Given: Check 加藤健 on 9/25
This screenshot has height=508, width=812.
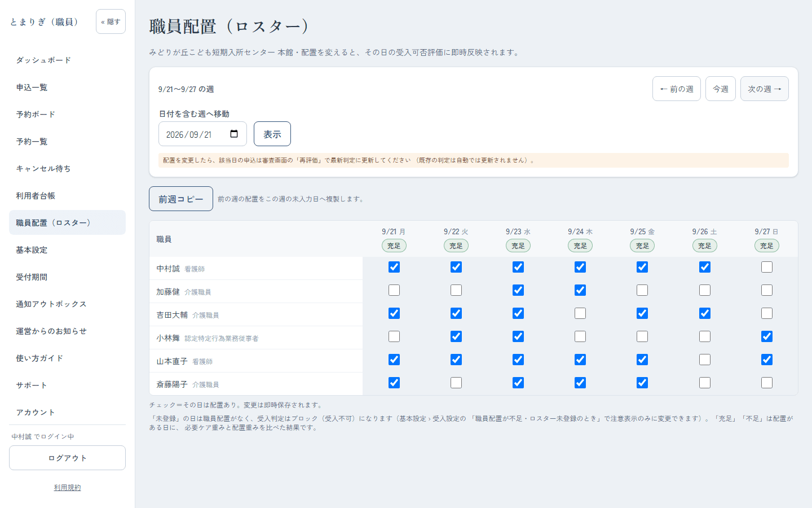Looking at the screenshot, I should [x=642, y=290].
